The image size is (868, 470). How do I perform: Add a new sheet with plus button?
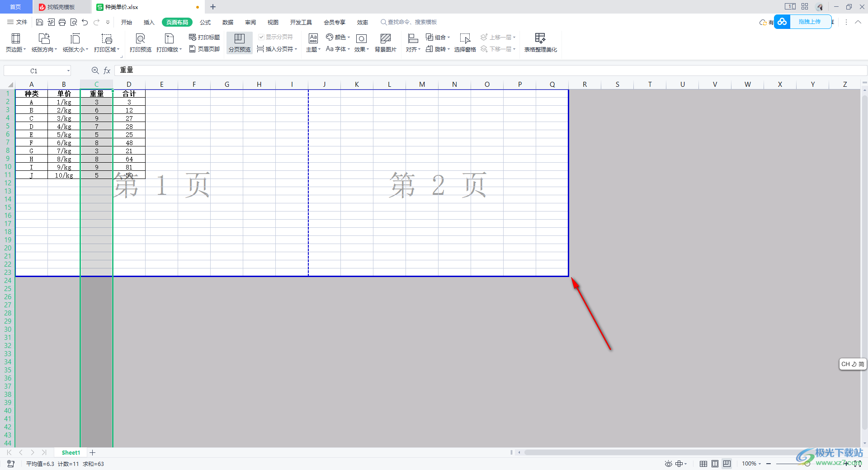pyautogui.click(x=93, y=452)
